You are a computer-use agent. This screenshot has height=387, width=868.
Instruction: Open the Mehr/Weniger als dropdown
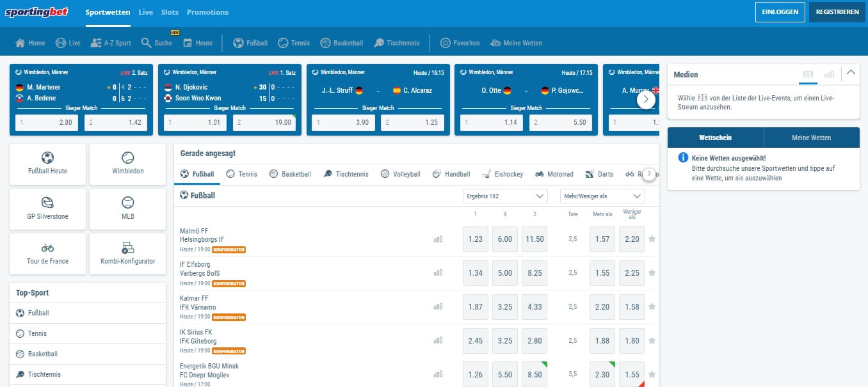[602, 196]
